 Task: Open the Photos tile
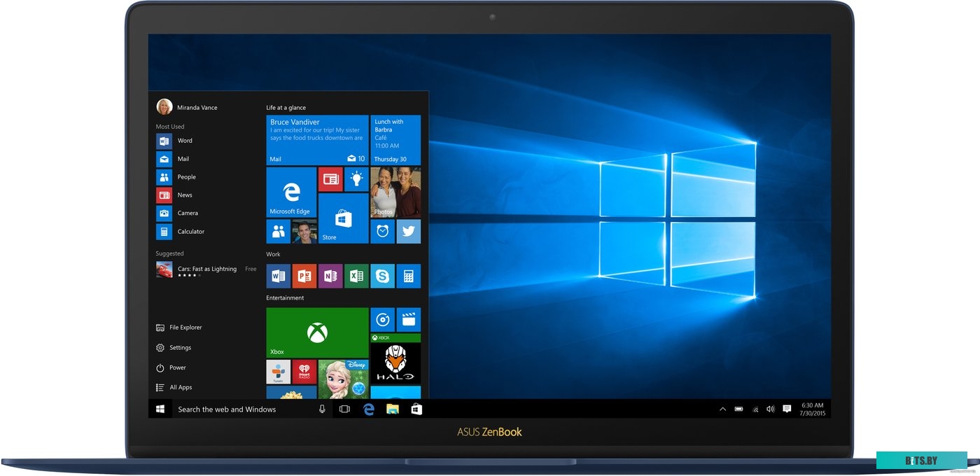[395, 192]
